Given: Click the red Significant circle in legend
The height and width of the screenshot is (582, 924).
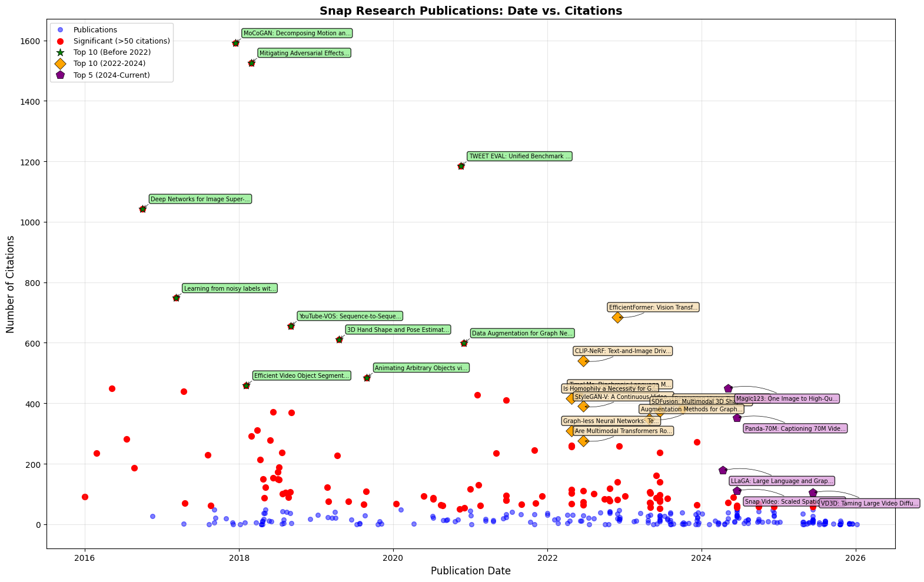Looking at the screenshot, I should (x=60, y=41).
